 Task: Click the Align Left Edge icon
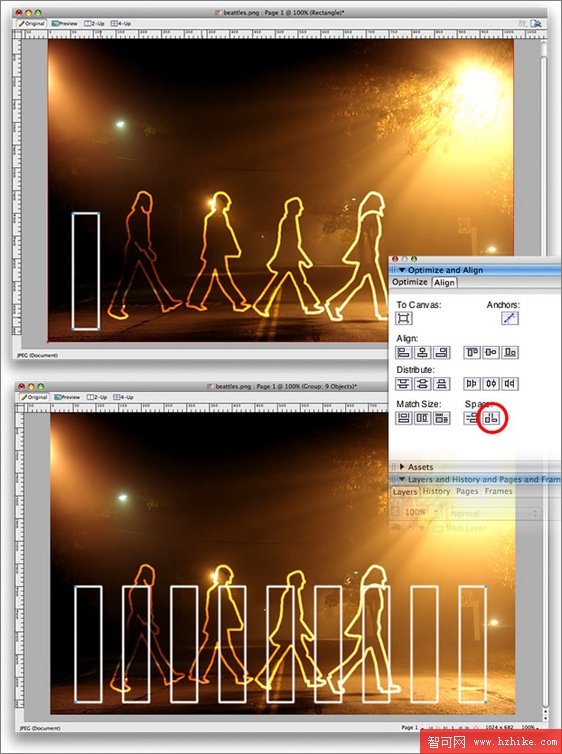click(403, 352)
